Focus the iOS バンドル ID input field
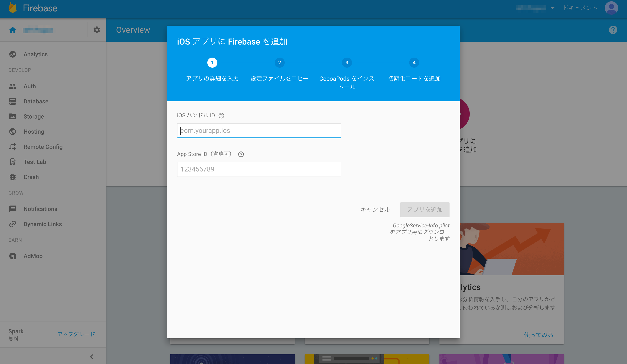The width and height of the screenshot is (627, 364). click(x=259, y=131)
